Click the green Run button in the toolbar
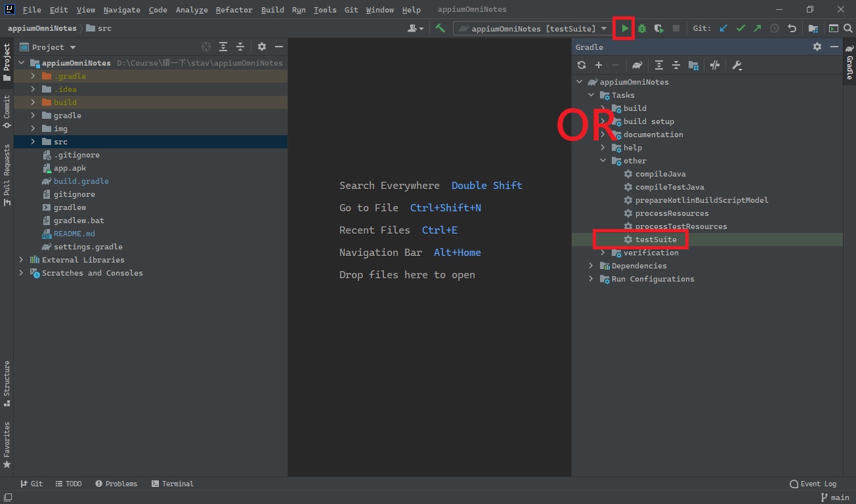This screenshot has width=856, height=504. 624,28
